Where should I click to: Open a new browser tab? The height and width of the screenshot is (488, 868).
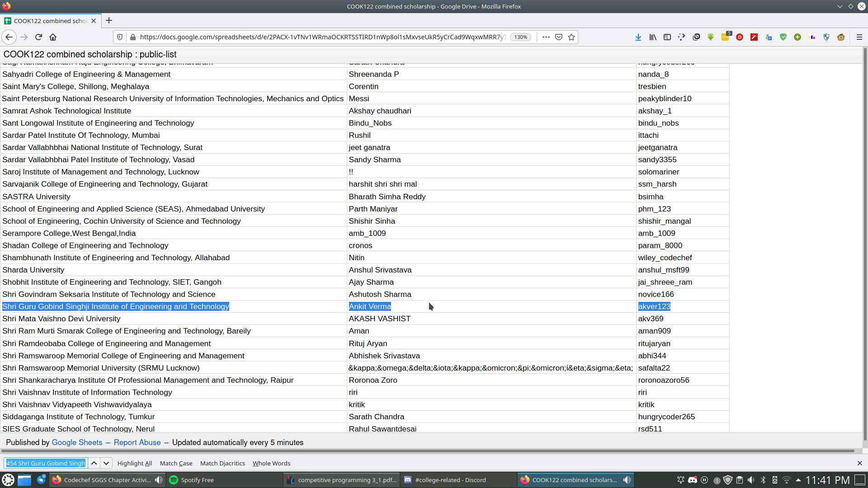tap(109, 21)
